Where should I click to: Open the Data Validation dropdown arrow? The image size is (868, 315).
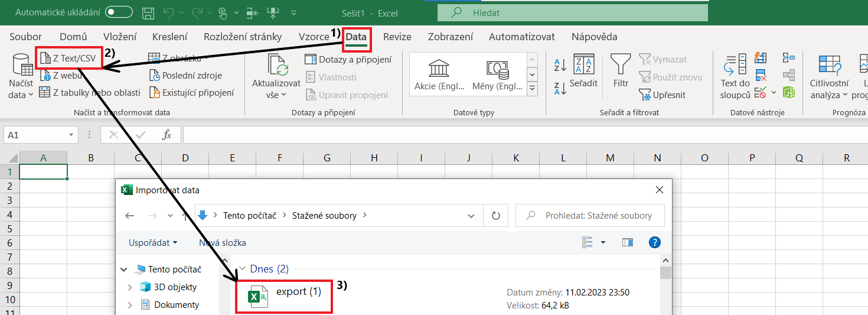pos(772,93)
